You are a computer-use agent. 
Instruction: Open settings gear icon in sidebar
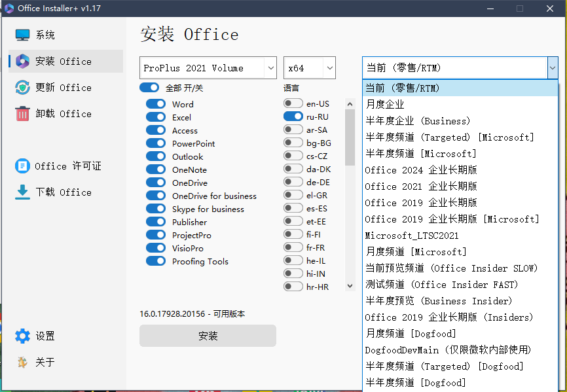(23, 336)
